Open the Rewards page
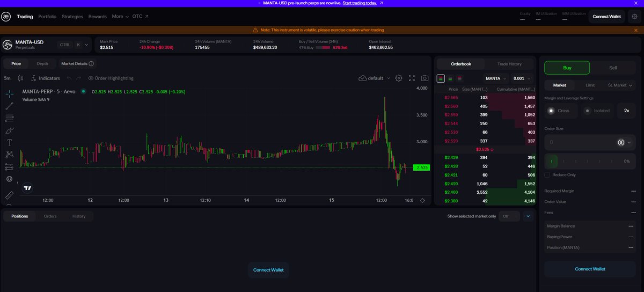Image resolution: width=644 pixels, height=292 pixels. (x=98, y=17)
